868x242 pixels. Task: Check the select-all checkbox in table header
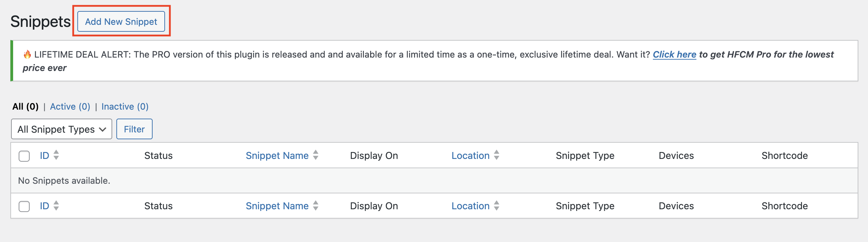pos(24,156)
